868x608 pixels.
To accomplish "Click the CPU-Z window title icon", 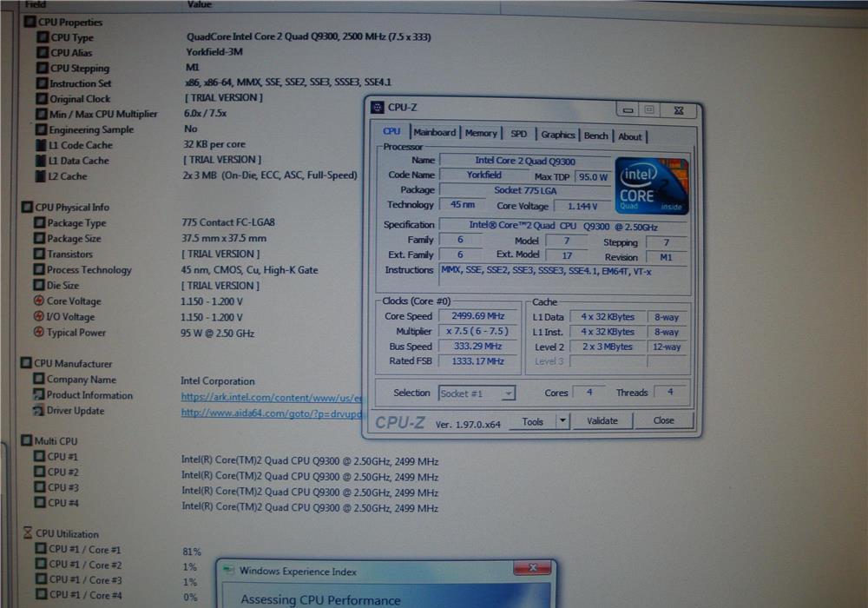I will [x=378, y=108].
